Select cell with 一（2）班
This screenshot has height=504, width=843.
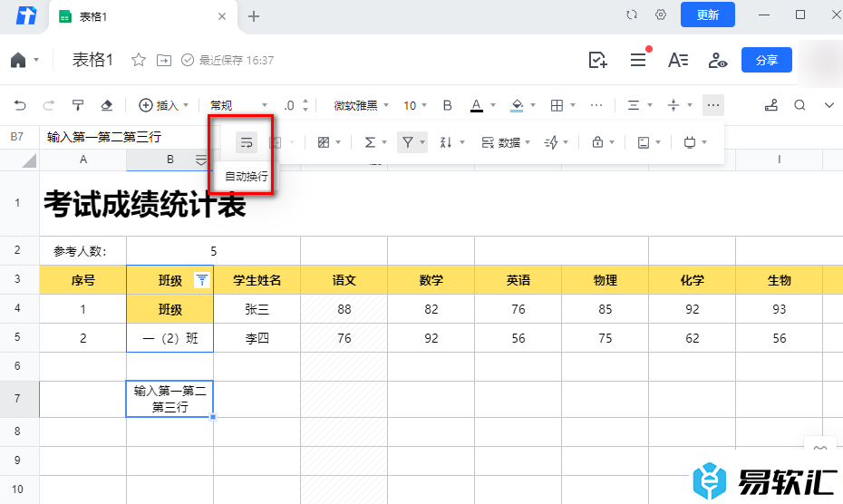pyautogui.click(x=170, y=338)
